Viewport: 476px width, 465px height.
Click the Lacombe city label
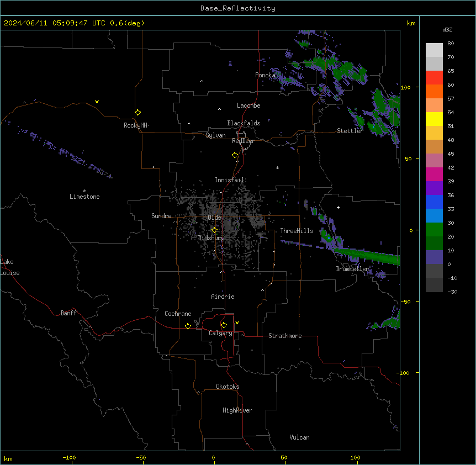pos(248,105)
